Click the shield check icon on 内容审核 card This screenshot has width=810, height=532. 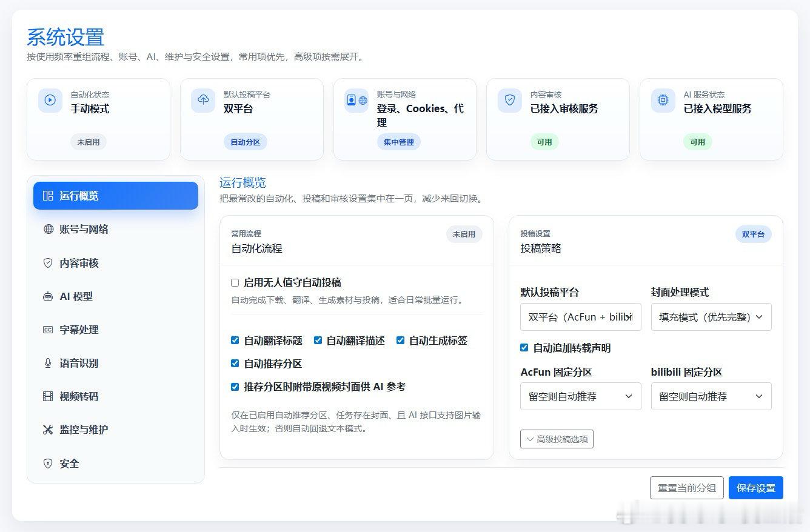tap(510, 101)
